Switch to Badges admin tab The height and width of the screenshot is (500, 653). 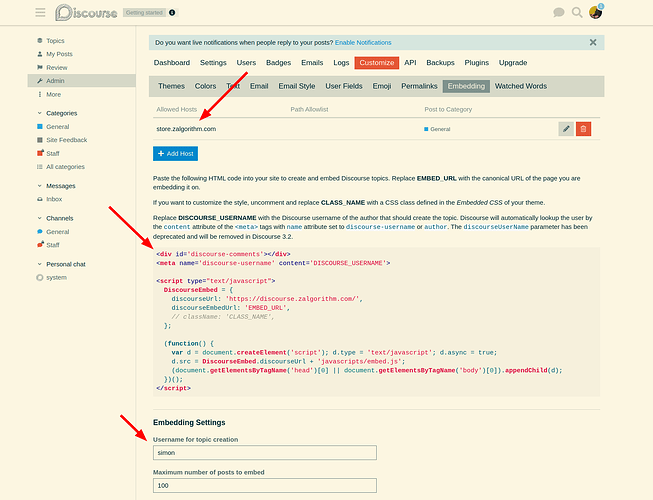[278, 62]
